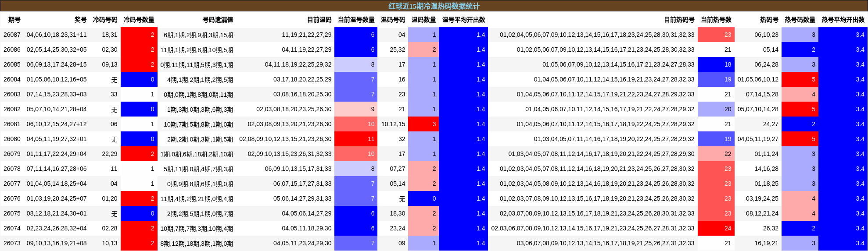
Task: Click period number 26082
Action: (x=12, y=109)
